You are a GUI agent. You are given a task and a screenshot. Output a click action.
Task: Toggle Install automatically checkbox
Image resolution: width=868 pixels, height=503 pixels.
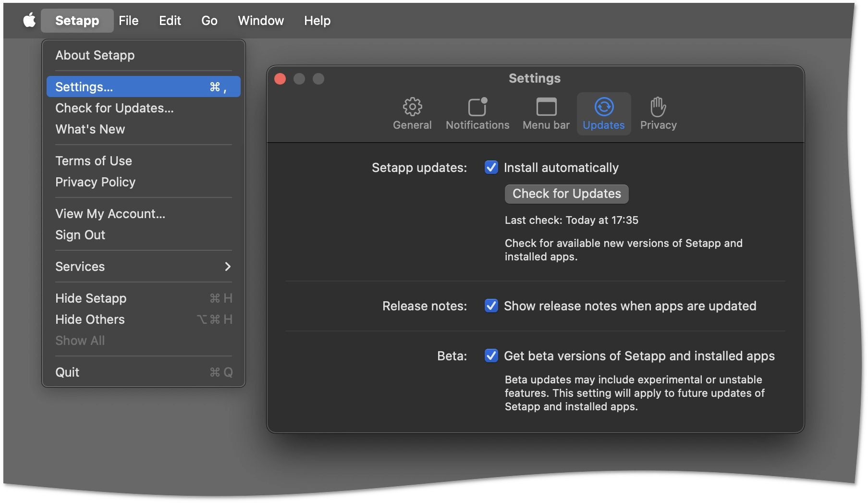[491, 168]
